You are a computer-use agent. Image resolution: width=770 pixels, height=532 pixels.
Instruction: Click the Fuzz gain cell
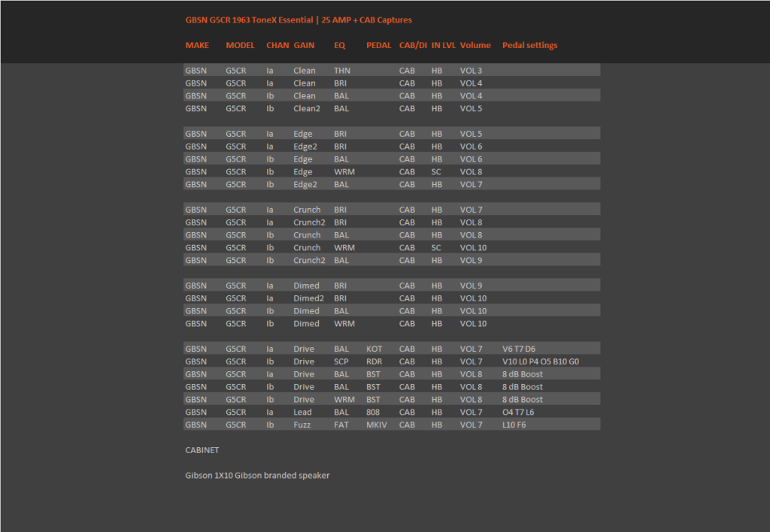(x=302, y=425)
